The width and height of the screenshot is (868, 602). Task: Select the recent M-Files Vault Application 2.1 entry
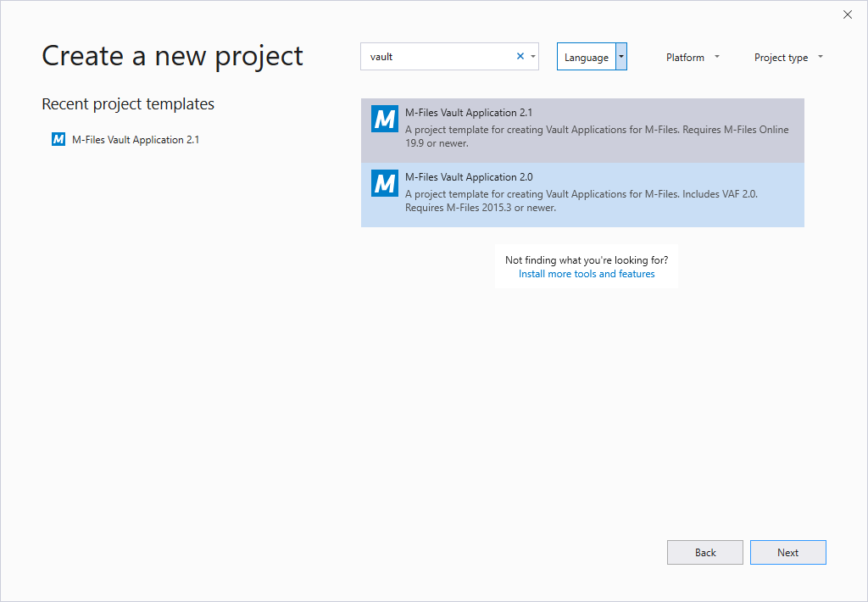pyautogui.click(x=136, y=139)
